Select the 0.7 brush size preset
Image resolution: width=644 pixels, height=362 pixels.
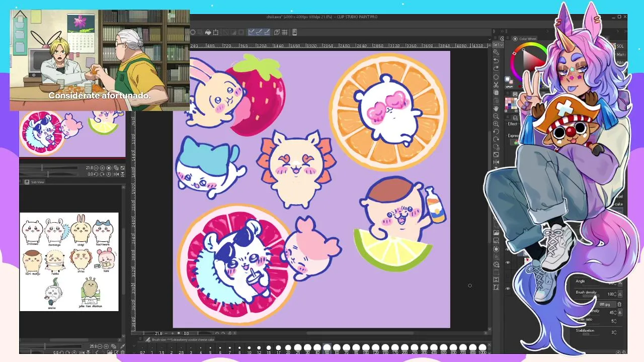(142, 349)
